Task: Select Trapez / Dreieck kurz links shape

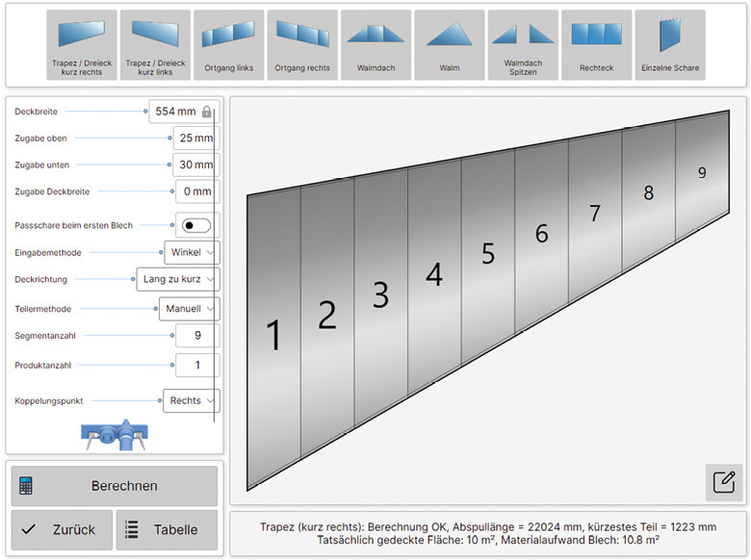Action: tap(155, 45)
